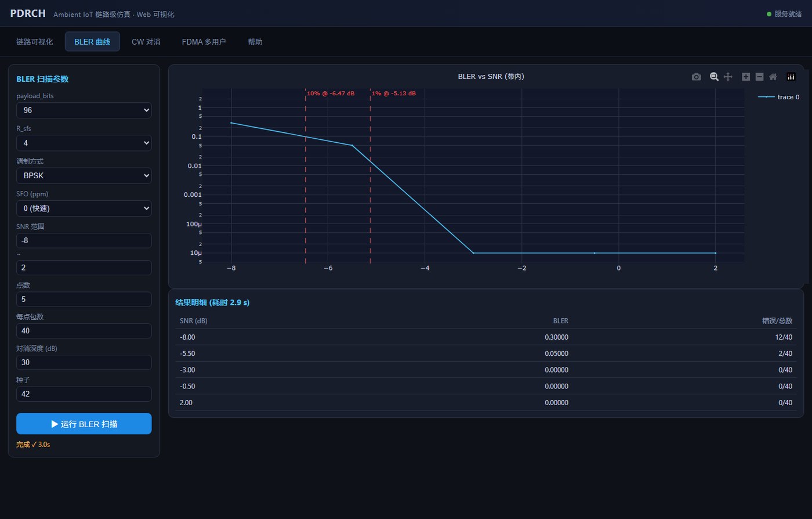The width and height of the screenshot is (812, 519).
Task: Click the 对消深度 (dB) field showing 30
Action: [84, 362]
